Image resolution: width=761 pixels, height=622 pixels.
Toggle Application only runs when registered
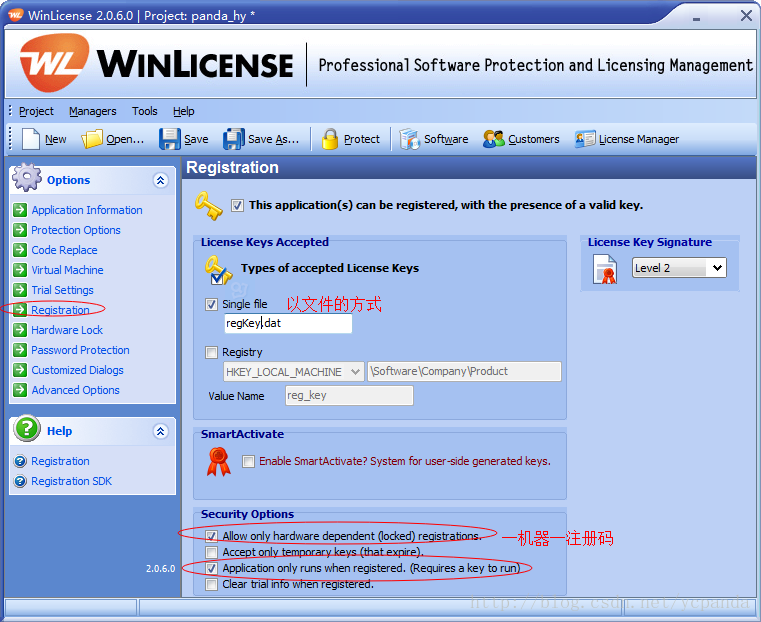[x=211, y=568]
